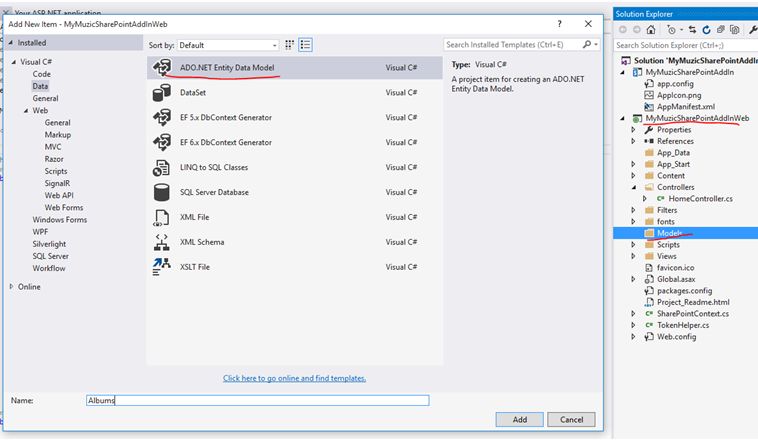Select the Code category
This screenshot has height=441, width=758.
(42, 74)
